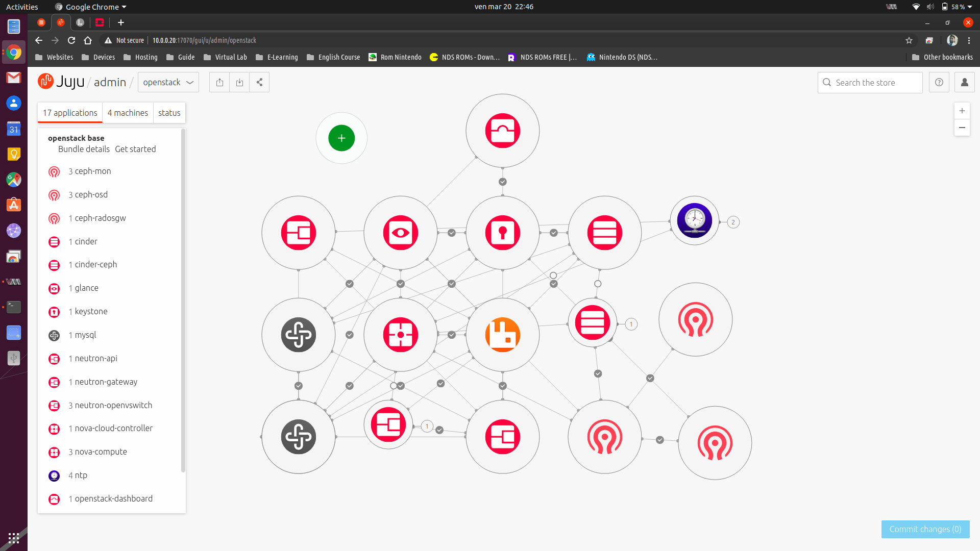Click the green add application button
The width and height of the screenshot is (980, 551).
click(341, 138)
